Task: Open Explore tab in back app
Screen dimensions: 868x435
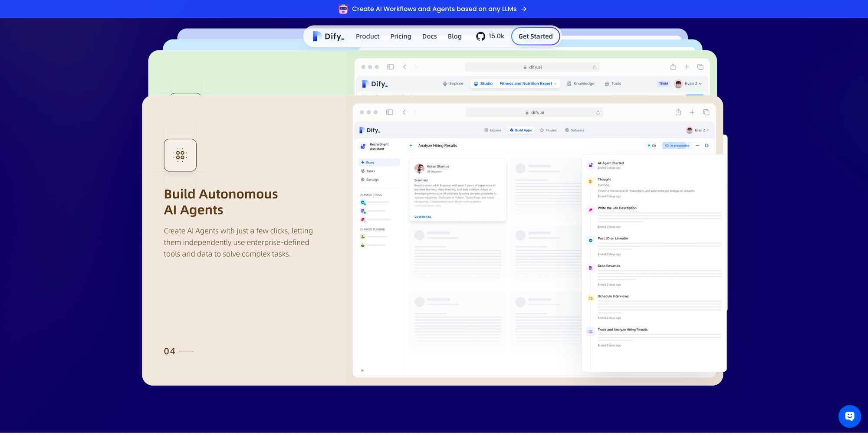Action: (x=453, y=84)
